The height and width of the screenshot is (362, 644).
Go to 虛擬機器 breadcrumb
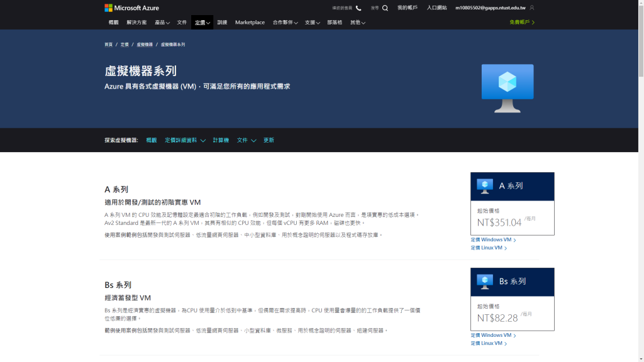click(145, 45)
